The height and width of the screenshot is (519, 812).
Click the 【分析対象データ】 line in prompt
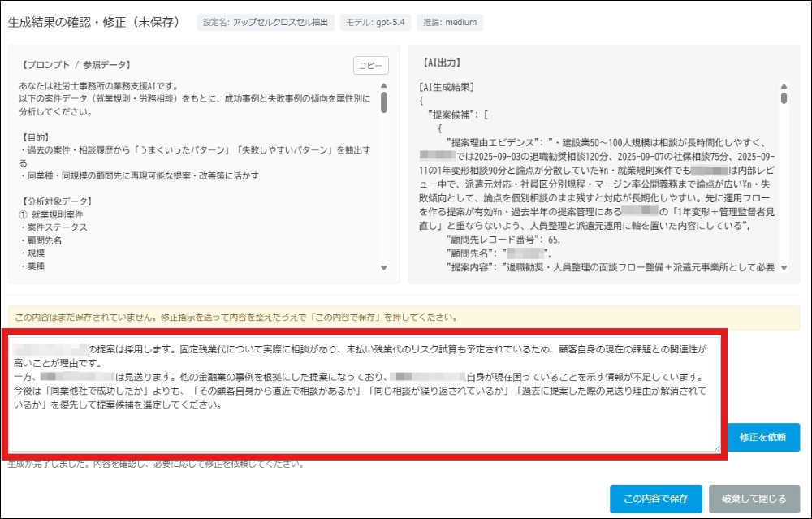click(x=57, y=201)
